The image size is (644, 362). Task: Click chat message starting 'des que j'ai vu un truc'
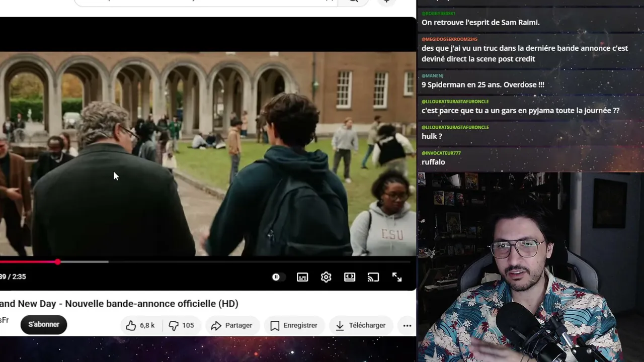click(x=525, y=54)
